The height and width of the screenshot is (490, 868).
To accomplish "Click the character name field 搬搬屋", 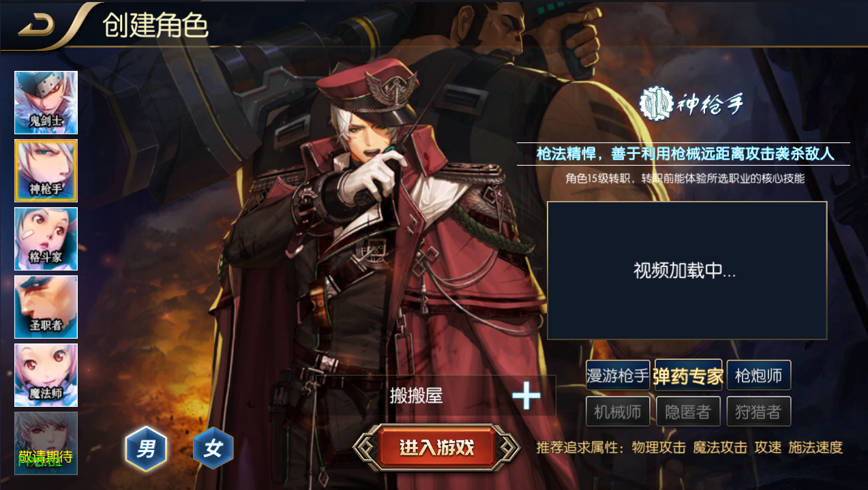I will pyautogui.click(x=436, y=395).
